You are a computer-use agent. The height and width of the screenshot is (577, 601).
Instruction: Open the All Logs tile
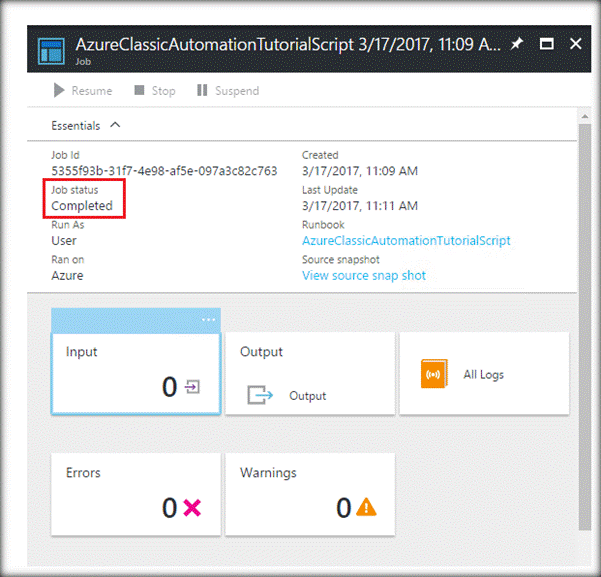pyautogui.click(x=484, y=373)
